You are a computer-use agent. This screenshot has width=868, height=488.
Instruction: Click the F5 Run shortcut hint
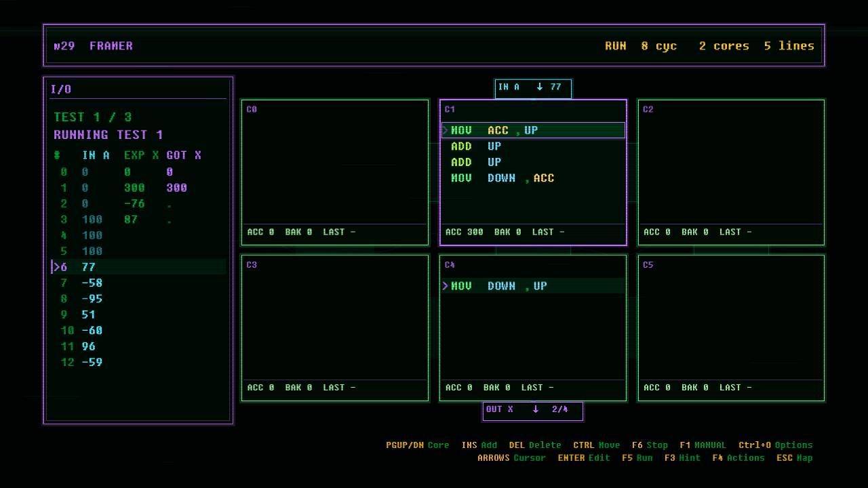[x=637, y=458]
